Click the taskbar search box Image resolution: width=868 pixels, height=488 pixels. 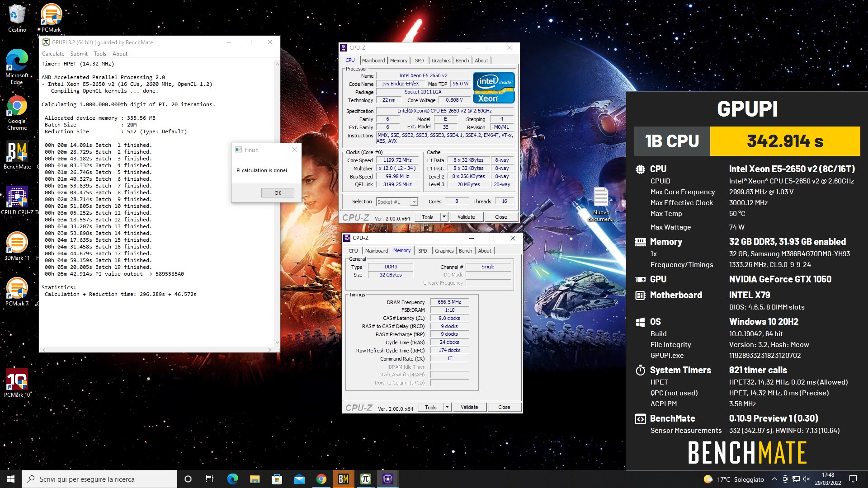[x=99, y=479]
